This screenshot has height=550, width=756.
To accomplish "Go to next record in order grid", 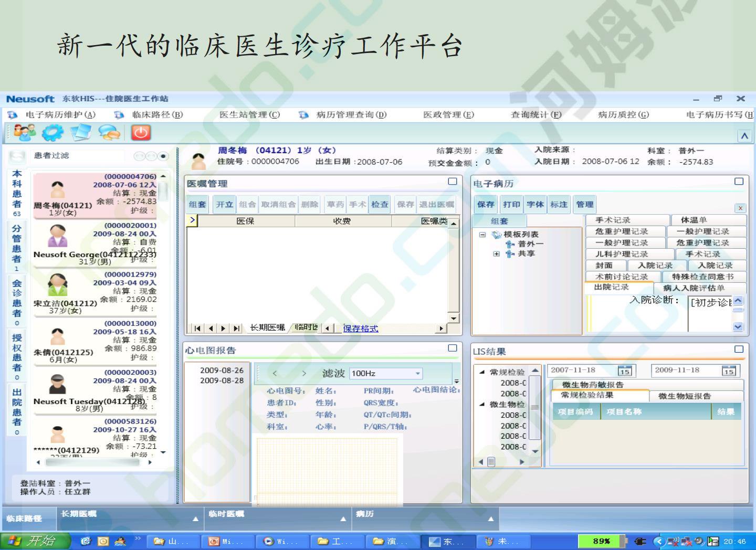I will 223,329.
